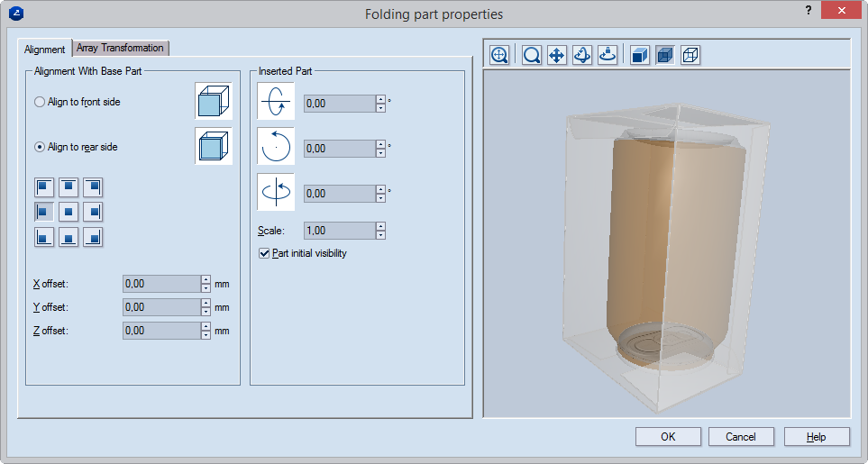
Task: Click the Y offset input field
Action: 160,307
